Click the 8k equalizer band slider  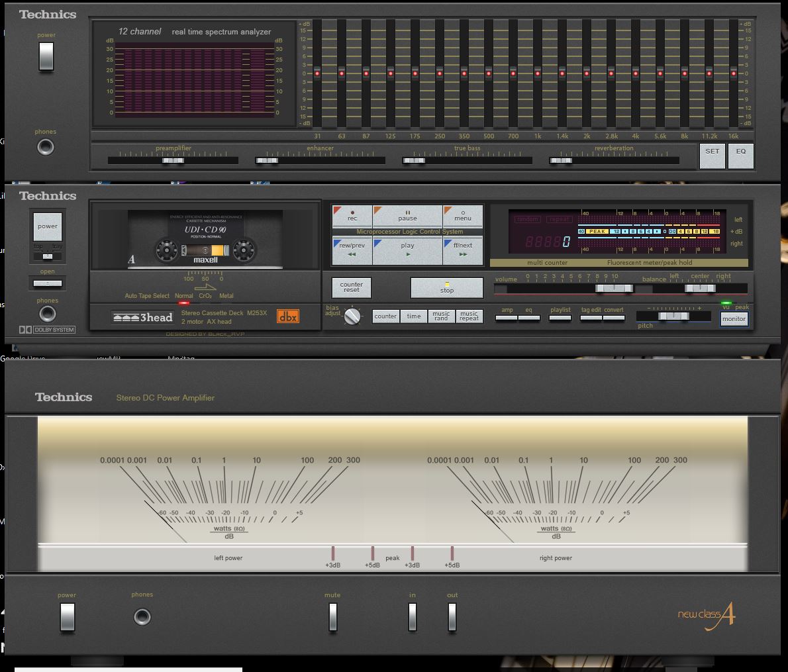(x=685, y=73)
